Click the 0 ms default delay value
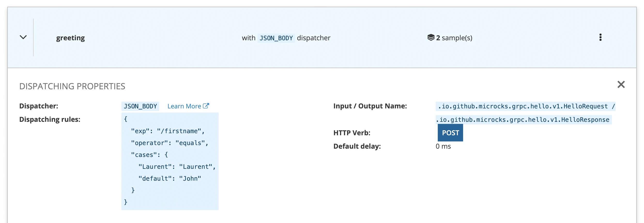This screenshot has width=644, height=223. pos(443,146)
